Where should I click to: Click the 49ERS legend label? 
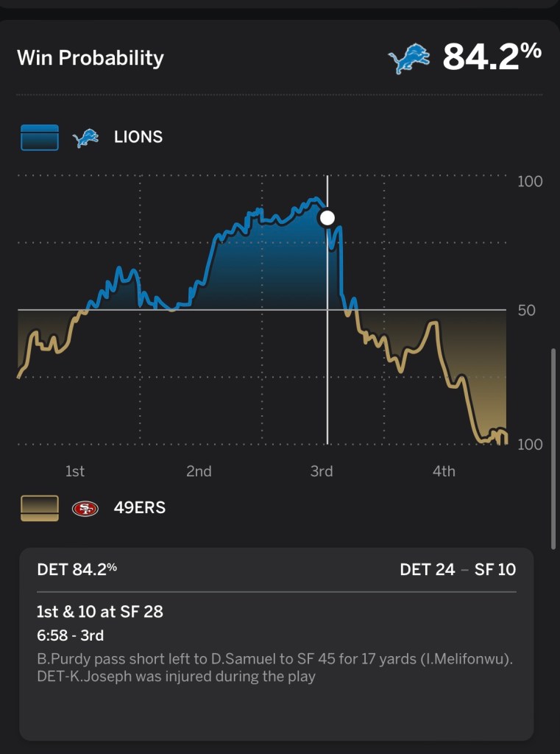(x=140, y=508)
